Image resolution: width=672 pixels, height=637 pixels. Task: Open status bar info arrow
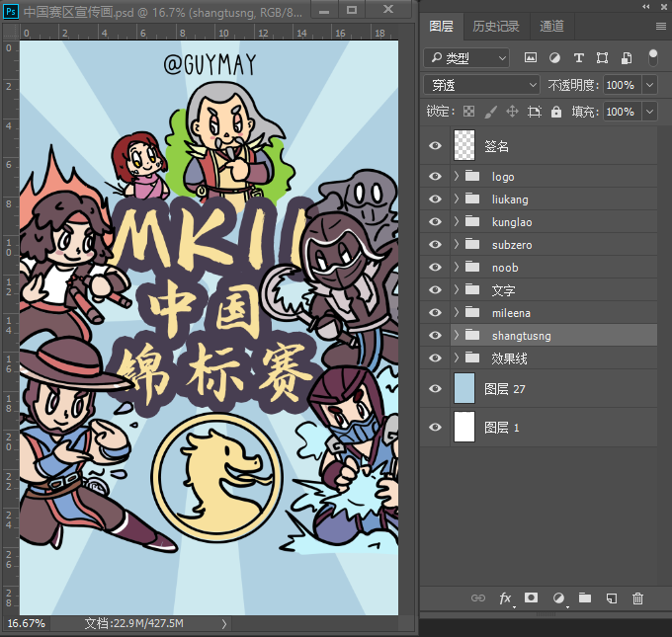224,624
